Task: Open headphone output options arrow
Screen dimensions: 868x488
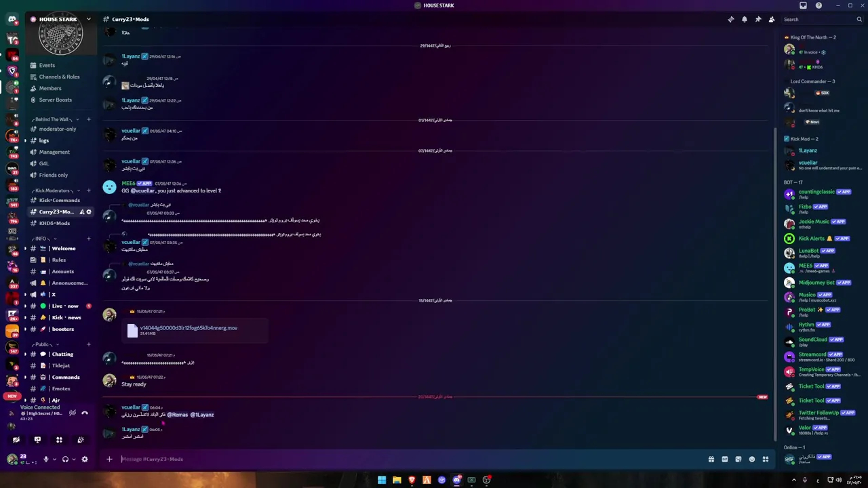Action: [x=73, y=459]
